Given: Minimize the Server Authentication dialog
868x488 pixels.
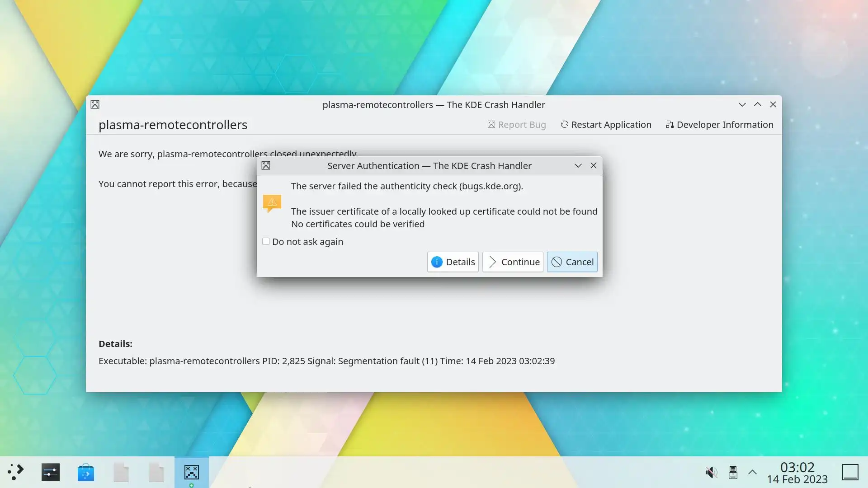Looking at the screenshot, I should [x=578, y=166].
